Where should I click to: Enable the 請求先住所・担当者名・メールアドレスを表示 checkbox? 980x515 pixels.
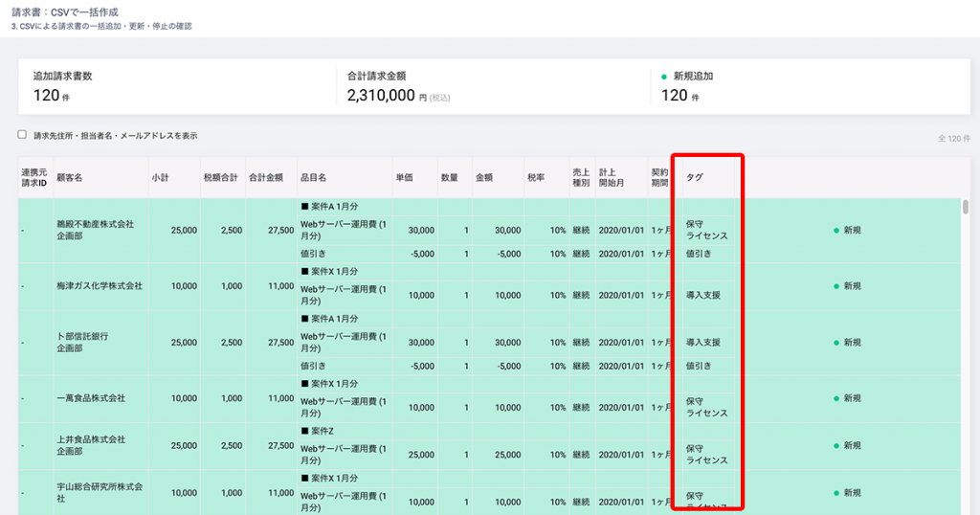pos(22,134)
